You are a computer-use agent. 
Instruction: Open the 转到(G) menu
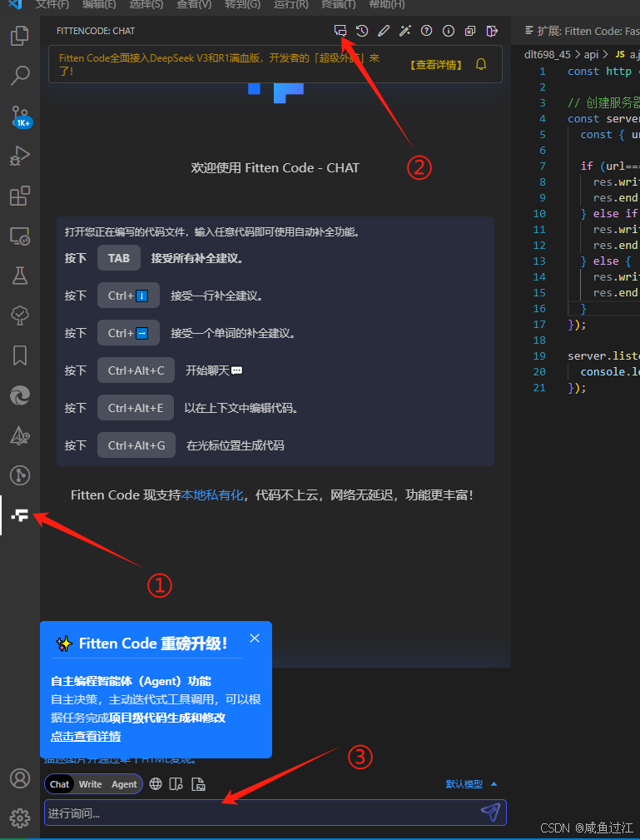tap(243, 4)
